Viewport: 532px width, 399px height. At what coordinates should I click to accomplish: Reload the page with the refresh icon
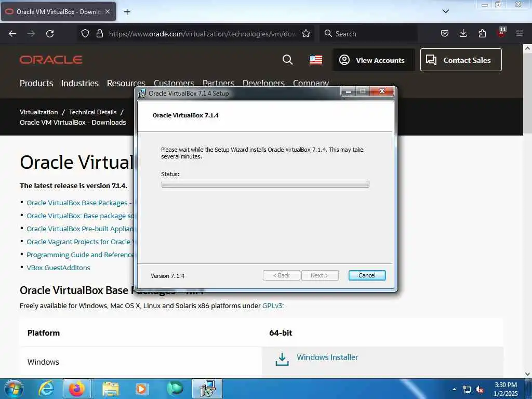(50, 34)
